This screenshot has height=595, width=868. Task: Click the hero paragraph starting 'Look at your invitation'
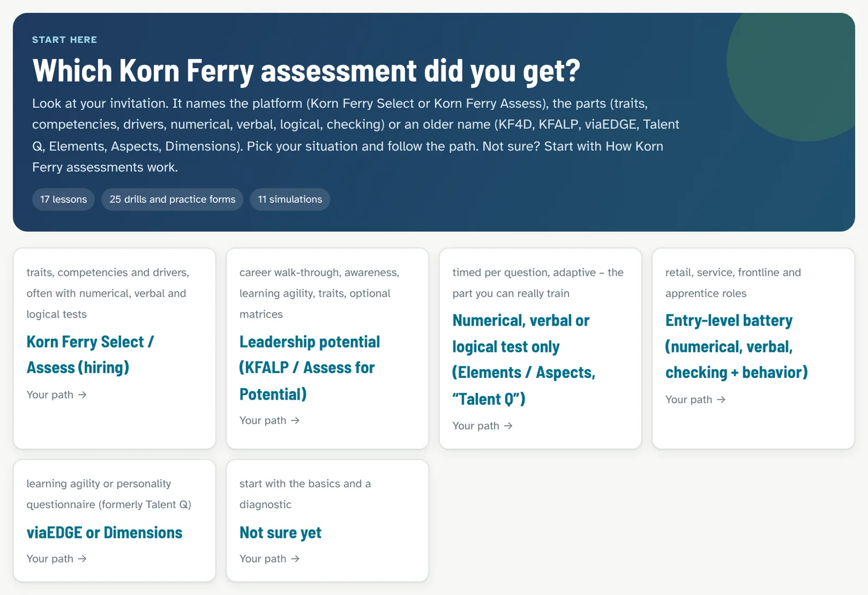pos(356,135)
